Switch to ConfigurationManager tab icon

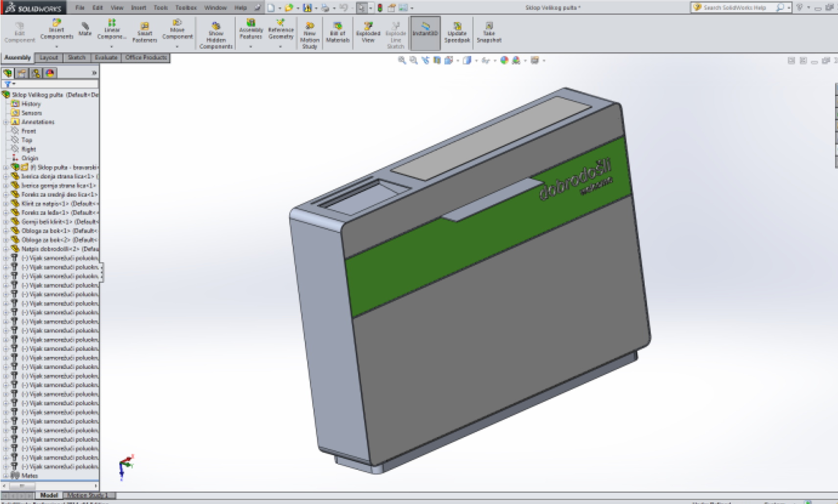(36, 73)
